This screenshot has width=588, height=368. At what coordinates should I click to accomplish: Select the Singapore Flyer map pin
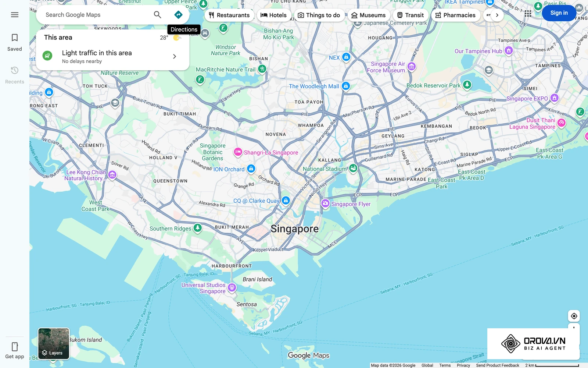click(325, 203)
